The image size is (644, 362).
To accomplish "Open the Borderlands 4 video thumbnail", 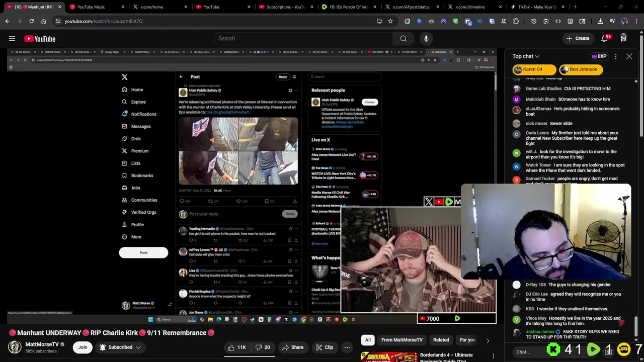I will pos(388,357).
